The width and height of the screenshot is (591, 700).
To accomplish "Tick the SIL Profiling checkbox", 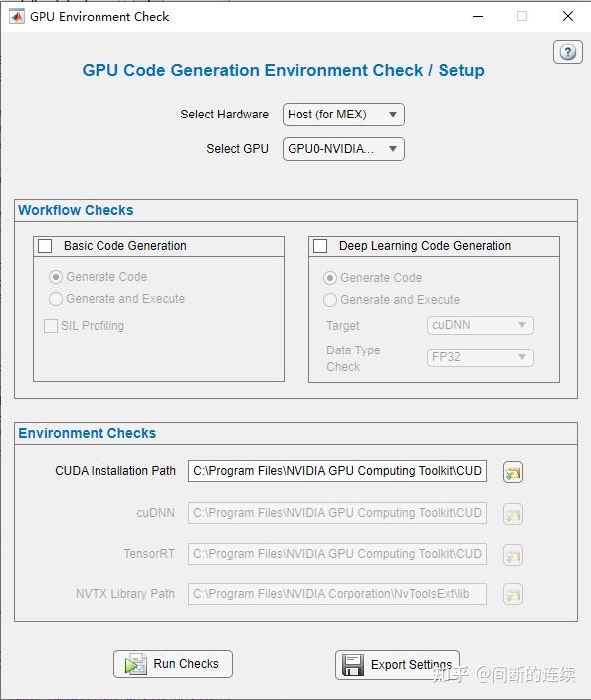I will pos(51,326).
